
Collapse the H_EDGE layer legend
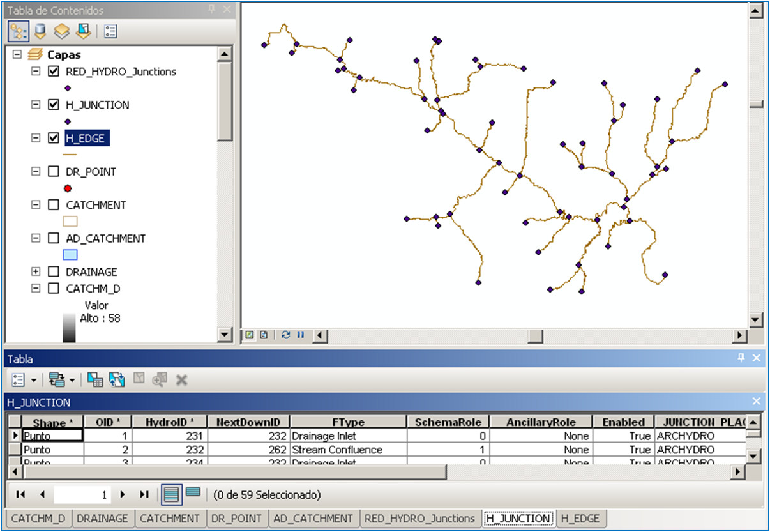click(x=36, y=138)
